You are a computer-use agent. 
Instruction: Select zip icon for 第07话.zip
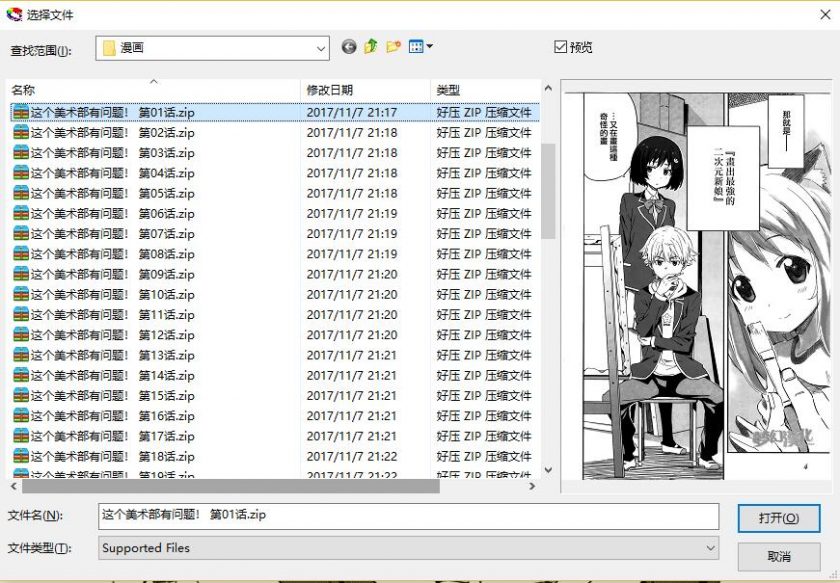(x=21, y=234)
